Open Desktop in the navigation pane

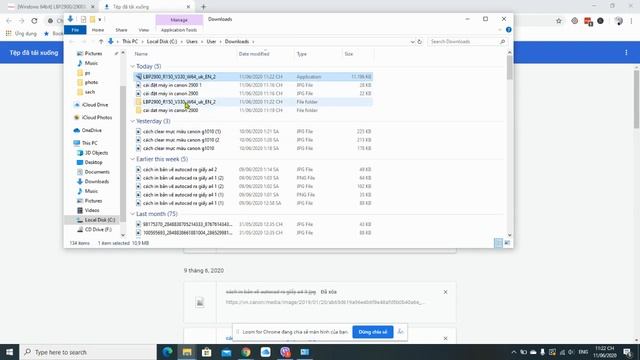point(93,162)
